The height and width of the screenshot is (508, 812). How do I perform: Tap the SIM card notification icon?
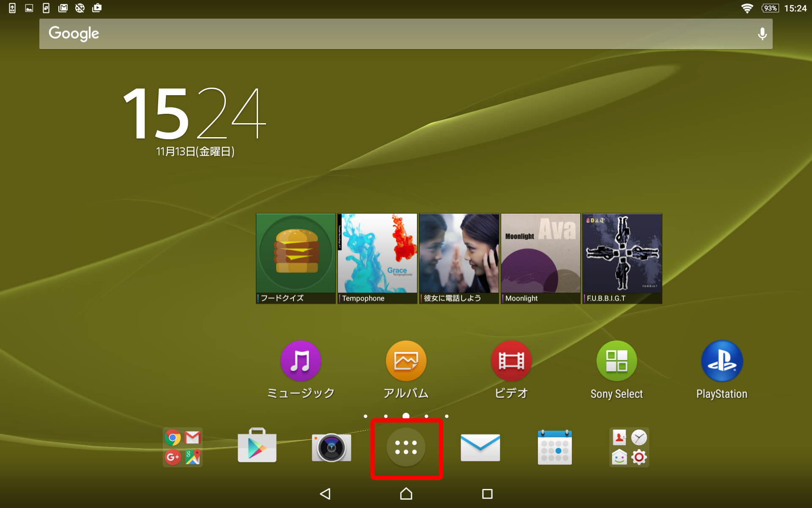(46, 8)
